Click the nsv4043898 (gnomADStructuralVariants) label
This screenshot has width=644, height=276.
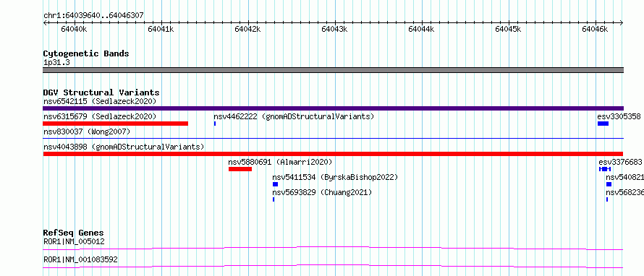click(124, 147)
